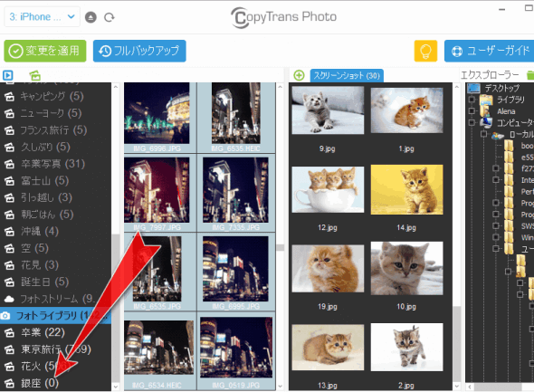
Task: Select the 銀座 (0) album
Action: tap(55, 383)
